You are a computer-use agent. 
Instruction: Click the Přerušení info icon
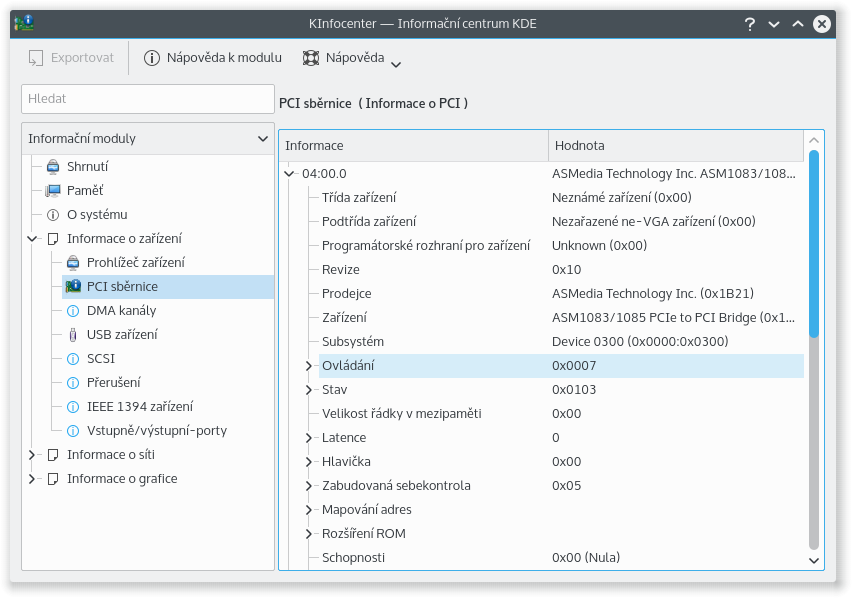[x=73, y=382]
